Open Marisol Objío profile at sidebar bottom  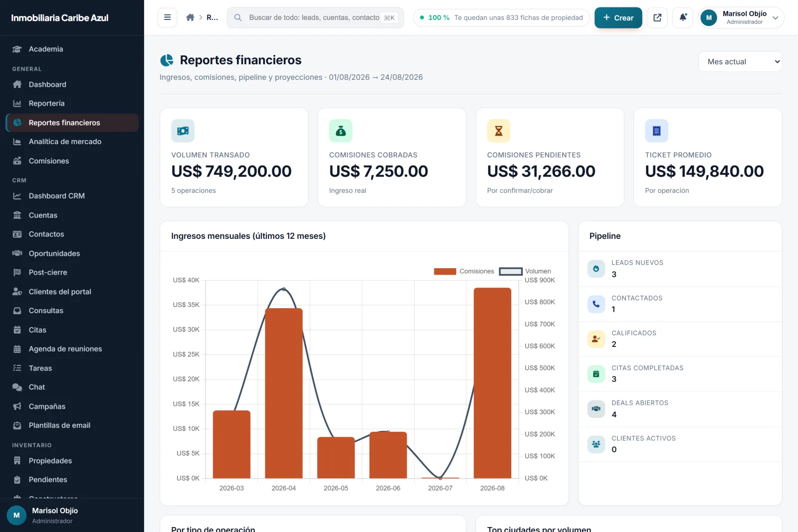(72, 516)
